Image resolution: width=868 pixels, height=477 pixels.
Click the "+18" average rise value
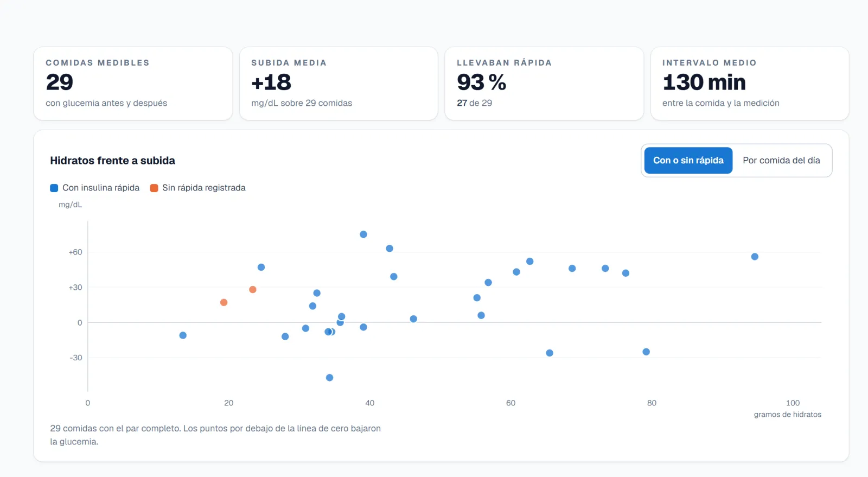(271, 82)
